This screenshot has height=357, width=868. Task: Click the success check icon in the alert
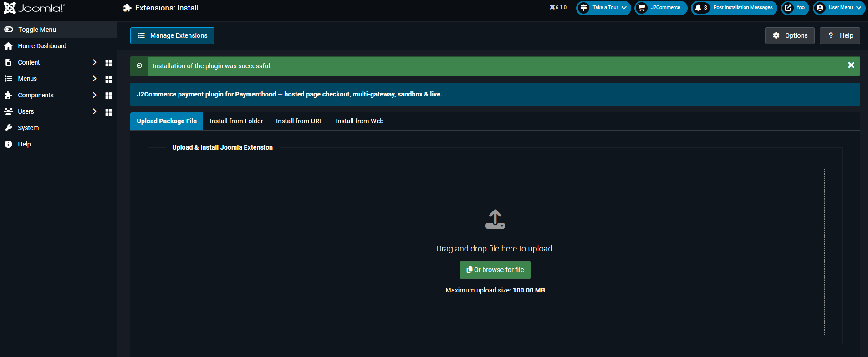(x=139, y=66)
